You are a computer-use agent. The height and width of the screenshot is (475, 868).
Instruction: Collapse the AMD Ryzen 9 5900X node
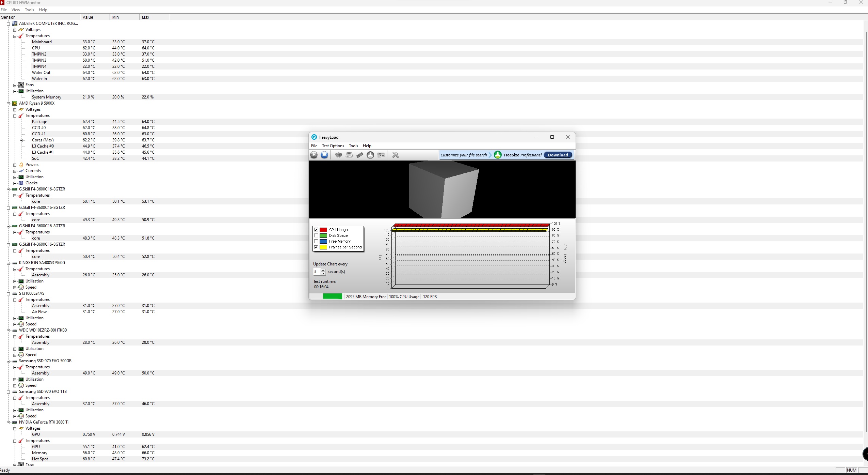point(9,104)
